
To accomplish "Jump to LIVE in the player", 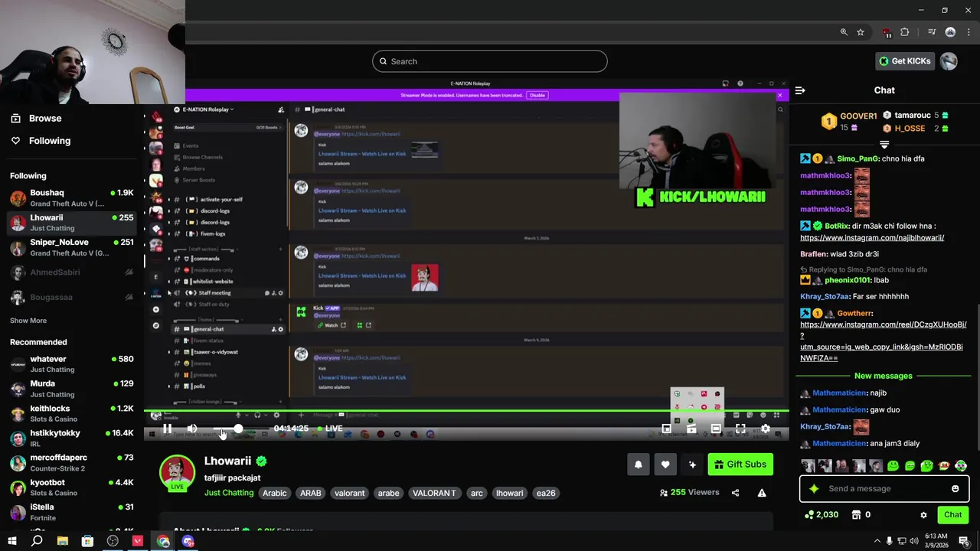I will (330, 429).
